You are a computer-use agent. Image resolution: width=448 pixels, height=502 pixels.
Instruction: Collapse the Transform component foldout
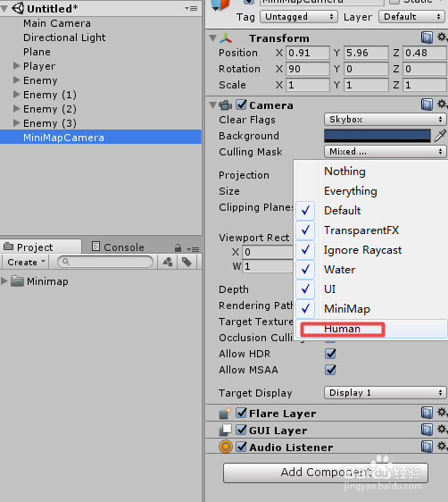pyautogui.click(x=212, y=38)
